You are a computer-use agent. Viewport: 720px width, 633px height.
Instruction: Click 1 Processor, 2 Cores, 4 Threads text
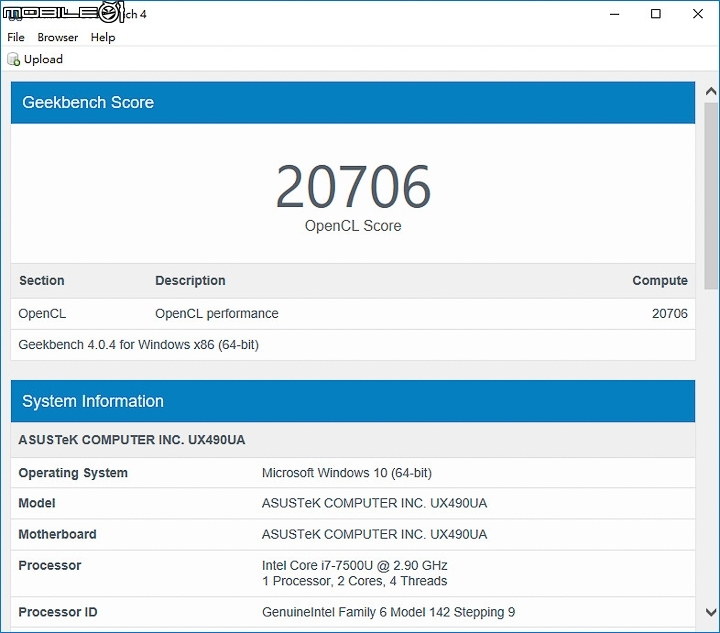pos(354,581)
